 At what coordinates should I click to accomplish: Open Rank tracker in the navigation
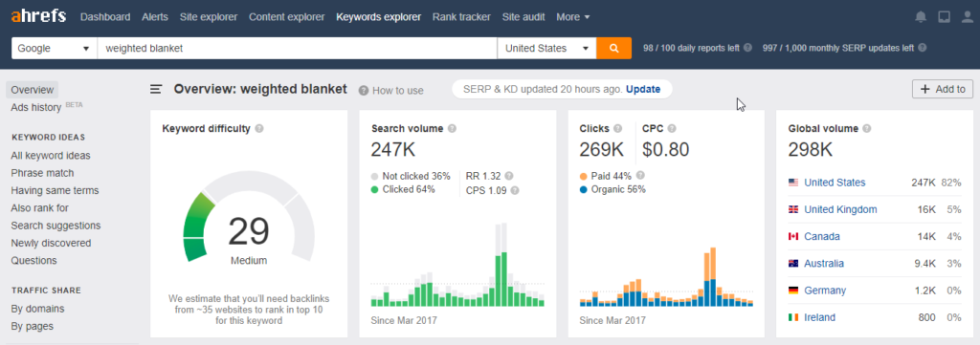[x=461, y=17]
